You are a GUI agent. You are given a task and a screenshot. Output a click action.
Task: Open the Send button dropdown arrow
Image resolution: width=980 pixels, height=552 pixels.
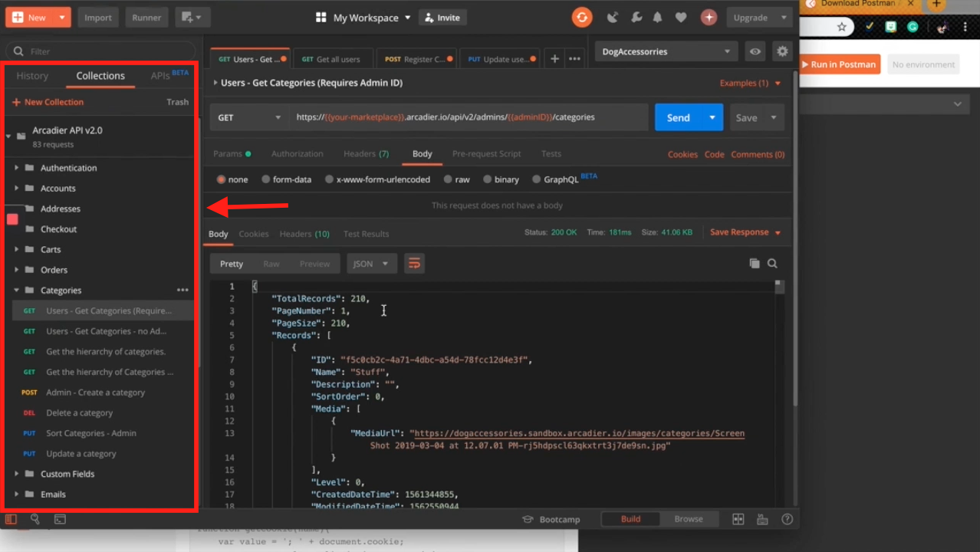(x=712, y=117)
